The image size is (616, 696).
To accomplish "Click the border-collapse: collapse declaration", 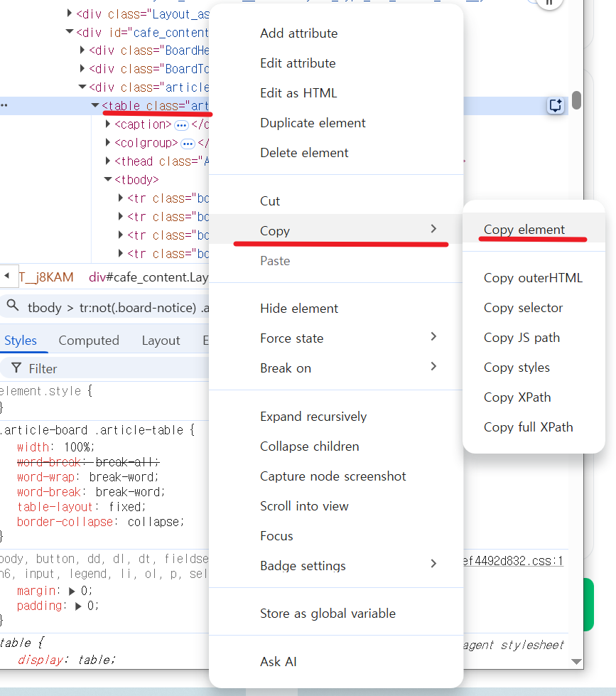I will tap(100, 522).
